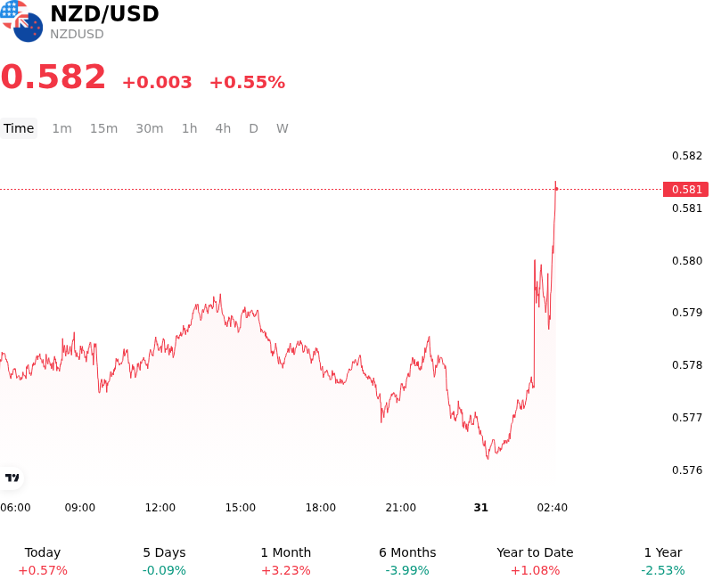Click the NZD/USD title heading

coord(104,13)
